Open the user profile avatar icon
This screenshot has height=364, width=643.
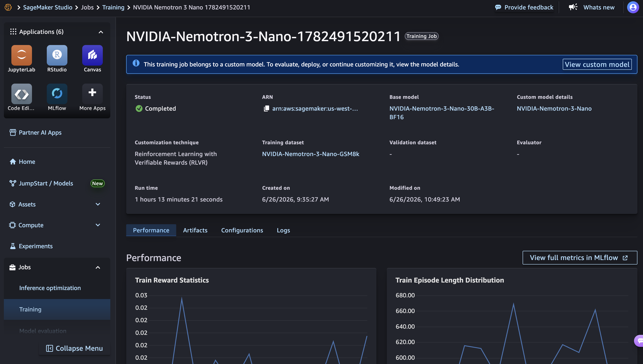[x=633, y=7]
